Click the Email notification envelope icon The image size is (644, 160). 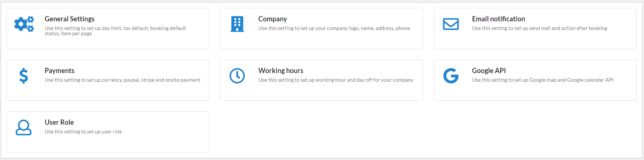(451, 24)
